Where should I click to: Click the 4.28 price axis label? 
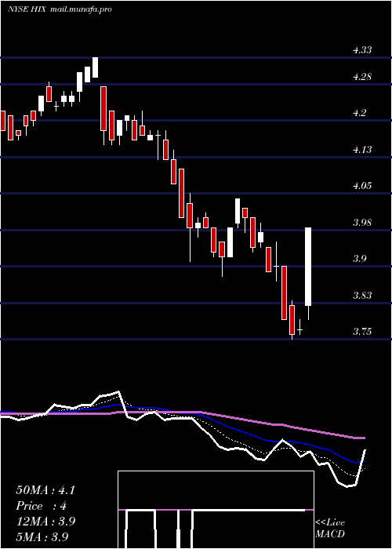(362, 77)
